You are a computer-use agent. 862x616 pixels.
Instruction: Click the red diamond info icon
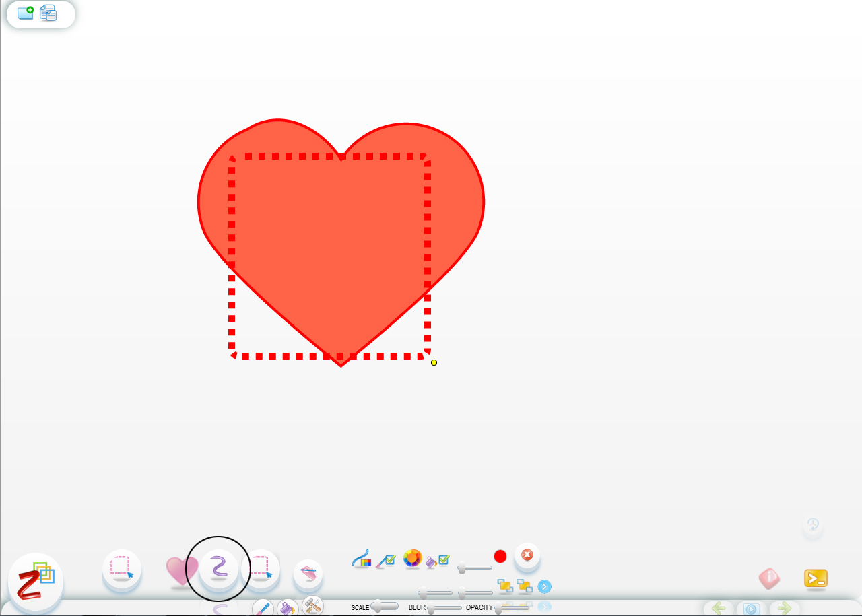point(769,578)
